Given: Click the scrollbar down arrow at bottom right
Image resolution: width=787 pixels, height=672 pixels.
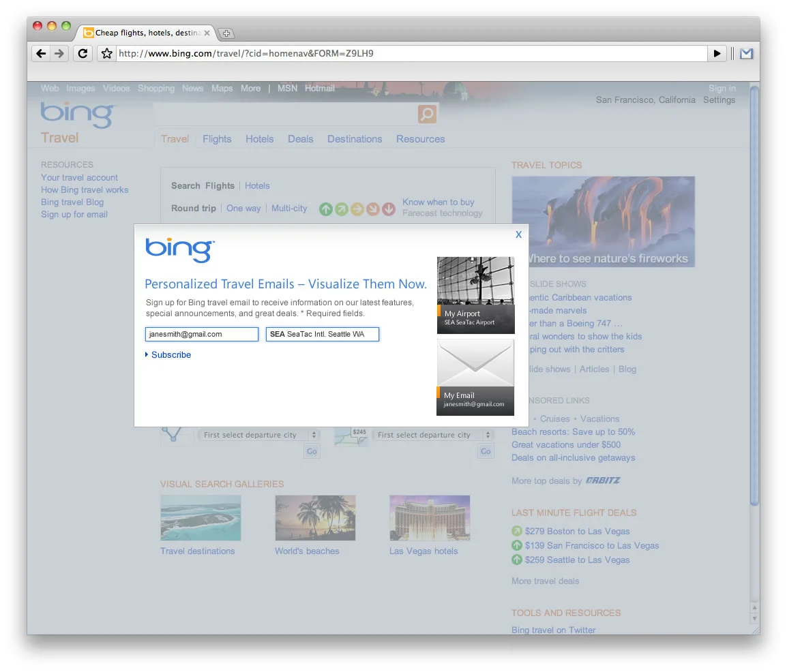Looking at the screenshot, I should click(754, 619).
